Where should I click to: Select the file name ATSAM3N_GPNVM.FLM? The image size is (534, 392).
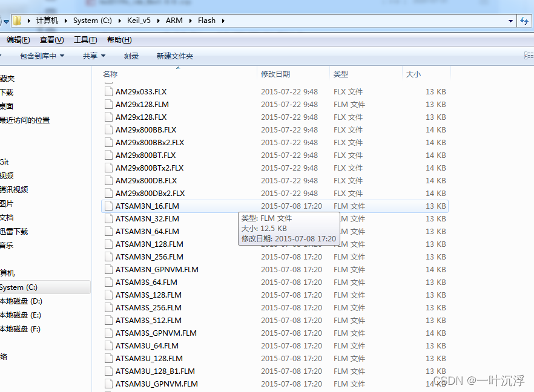click(x=157, y=270)
